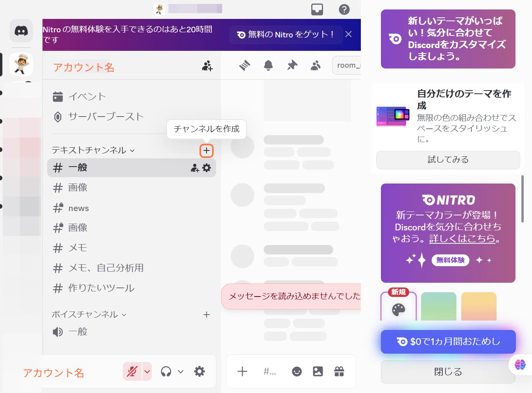Join 一般 voice channel
Viewport: 532px width, 393px height.
tap(131, 332)
